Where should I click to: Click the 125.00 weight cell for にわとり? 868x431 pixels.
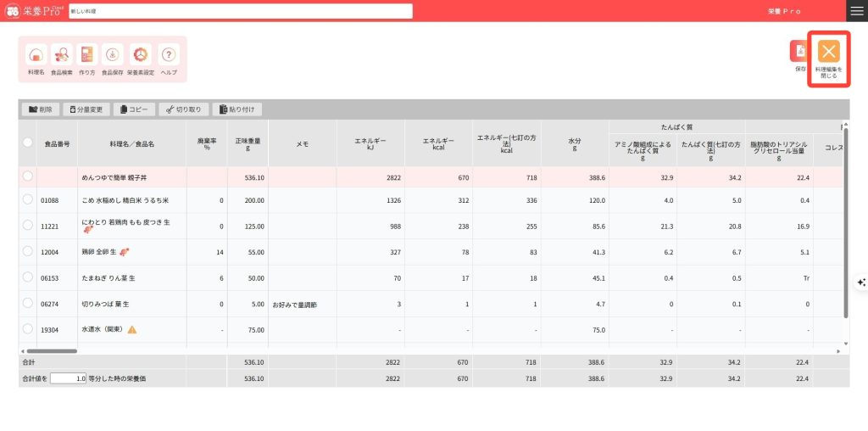tap(248, 227)
